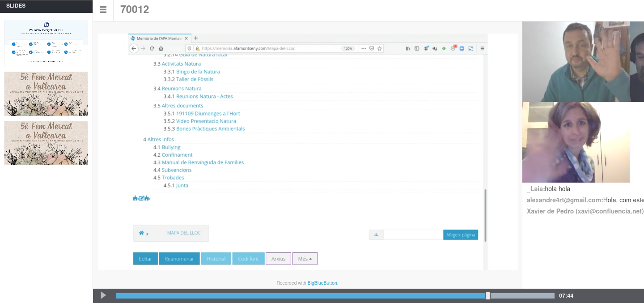Open the address bar page actions ellipsis
The width and height of the screenshot is (644, 303).
point(364,48)
